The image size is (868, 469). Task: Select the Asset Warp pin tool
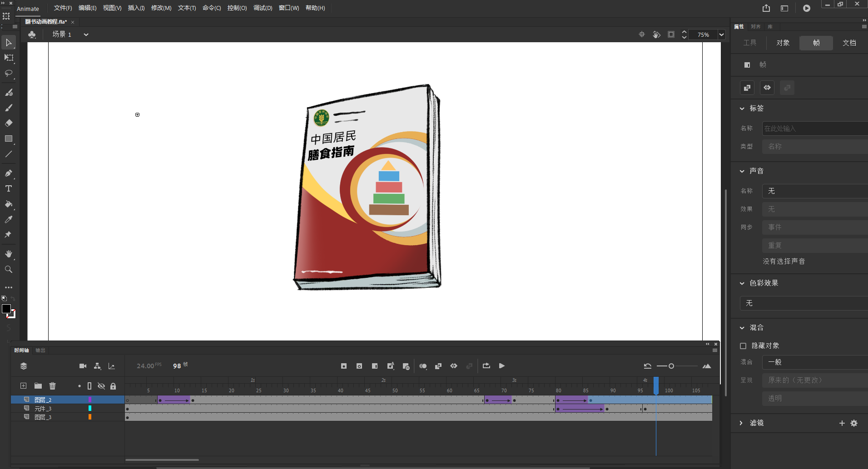[x=9, y=235]
